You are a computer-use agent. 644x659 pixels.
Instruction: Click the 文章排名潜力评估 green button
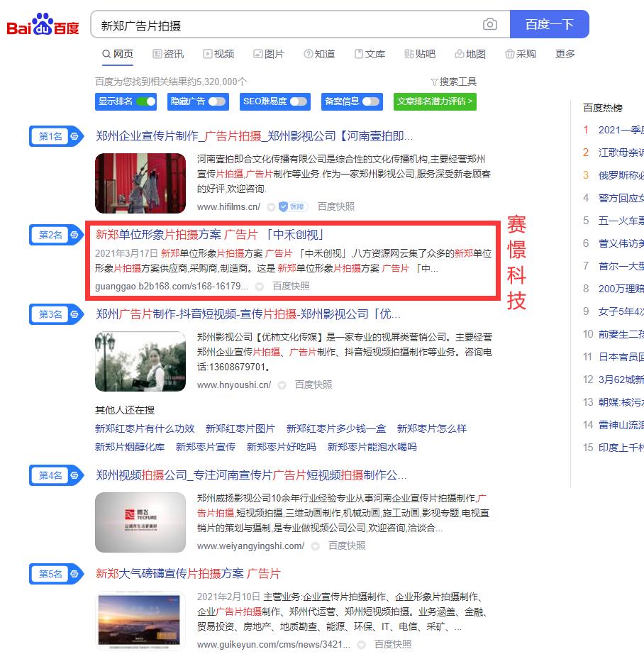[435, 101]
